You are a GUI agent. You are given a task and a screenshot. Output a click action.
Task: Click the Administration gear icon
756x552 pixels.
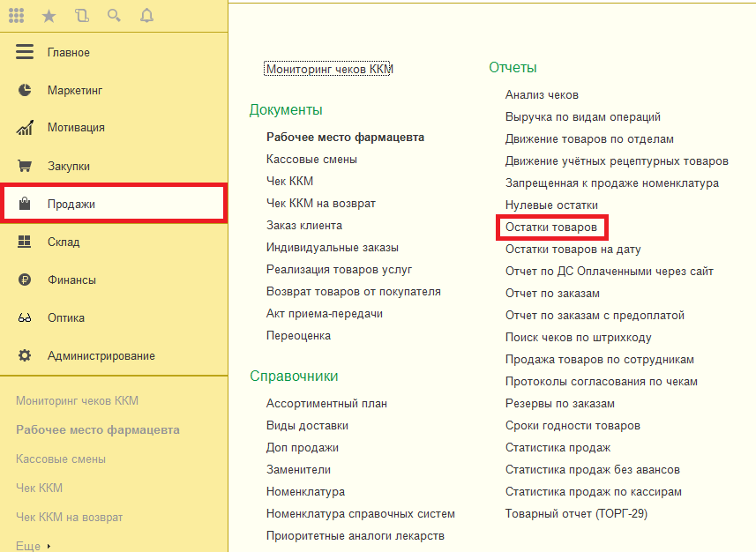point(25,356)
